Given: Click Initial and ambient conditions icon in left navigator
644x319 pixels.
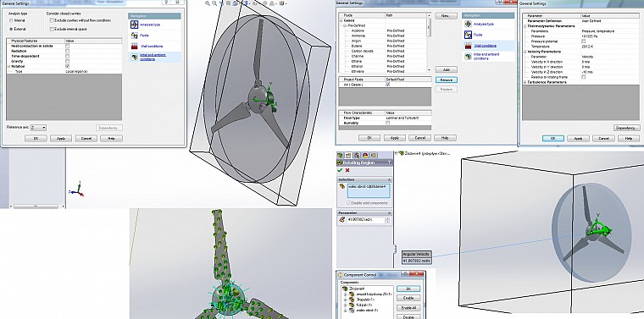Looking at the screenshot, I should (134, 57).
